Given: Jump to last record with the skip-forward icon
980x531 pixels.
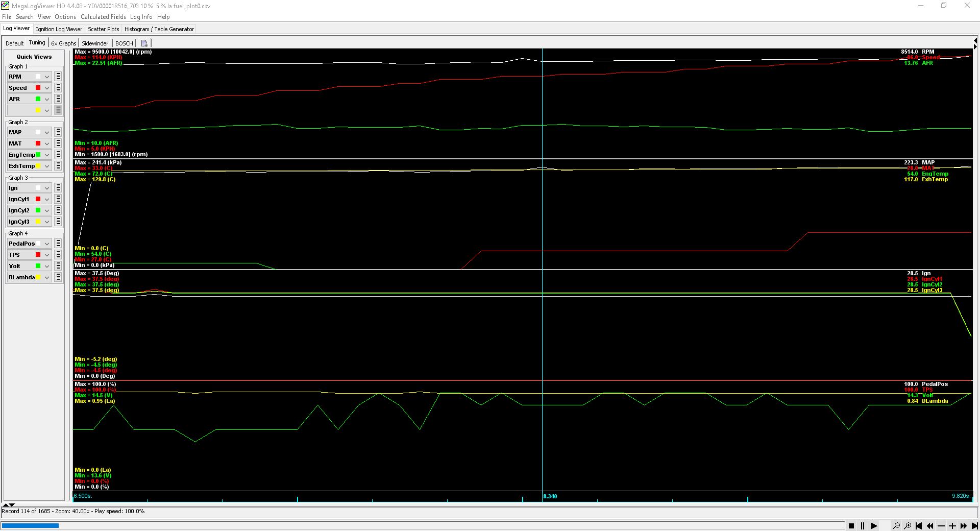Looking at the screenshot, I should [974, 526].
